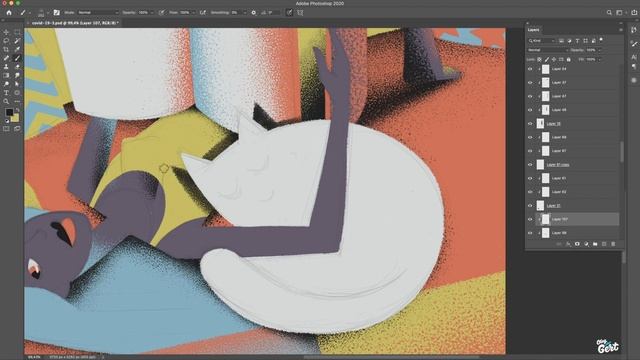Select the Clone Stamp tool
The width and height of the screenshot is (640, 360).
[x=6, y=67]
